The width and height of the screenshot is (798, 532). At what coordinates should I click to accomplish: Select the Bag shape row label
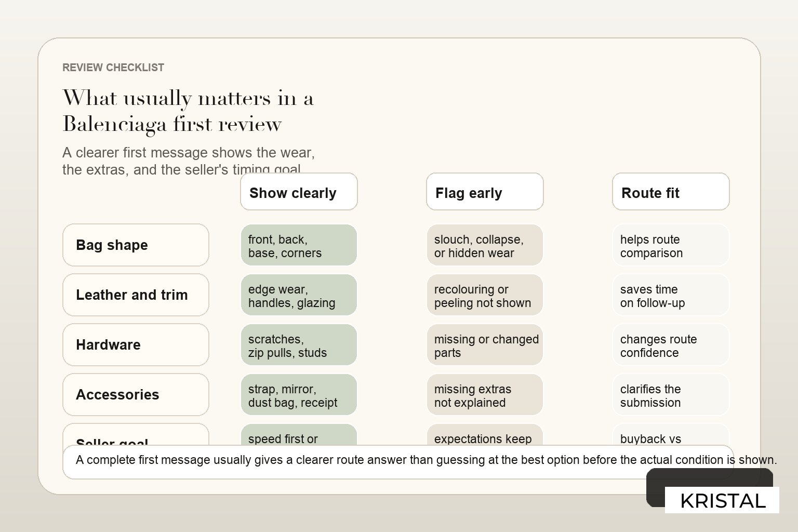pos(136,245)
